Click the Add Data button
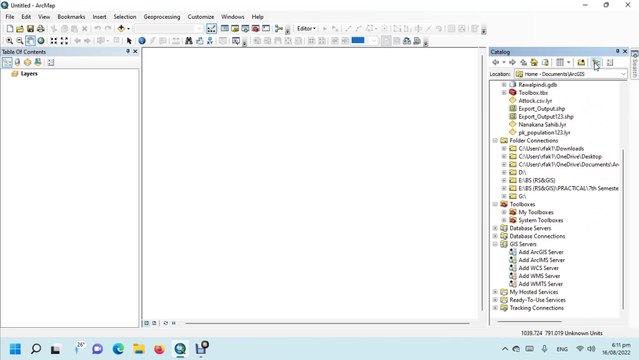The width and height of the screenshot is (639, 360). [121, 29]
